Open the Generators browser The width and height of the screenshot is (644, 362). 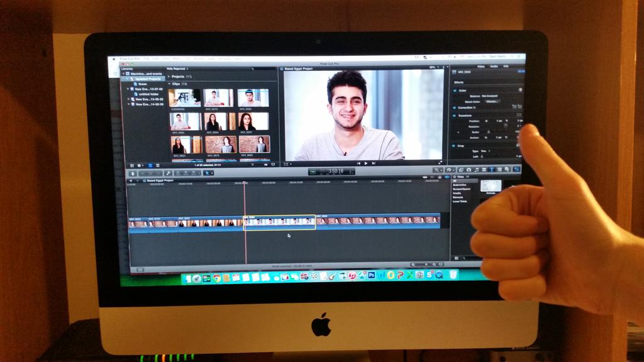tap(499, 170)
